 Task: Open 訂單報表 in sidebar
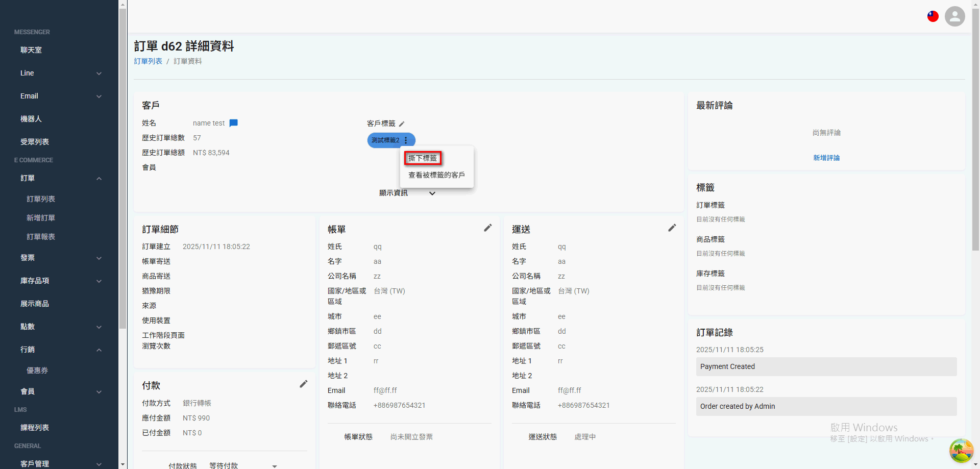[x=41, y=237]
